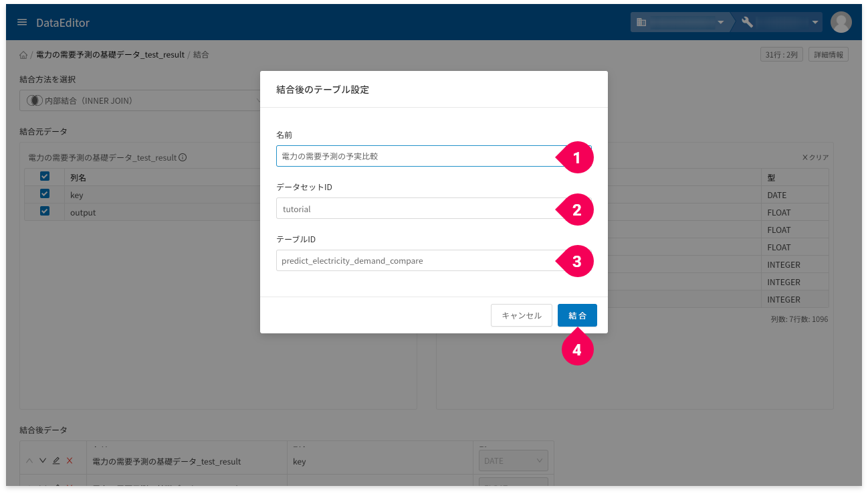Edit the key row with pencil icon
The height and width of the screenshot is (494, 868).
pyautogui.click(x=56, y=461)
